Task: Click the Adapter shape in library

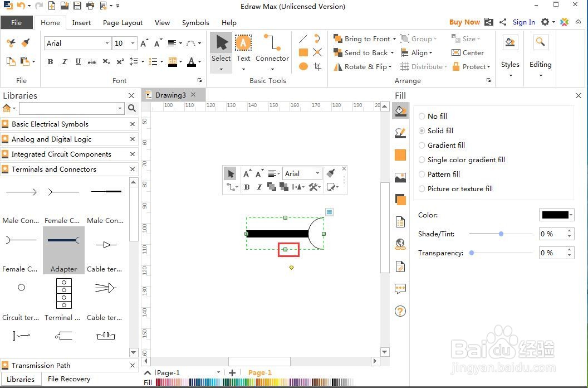Action: (63, 250)
